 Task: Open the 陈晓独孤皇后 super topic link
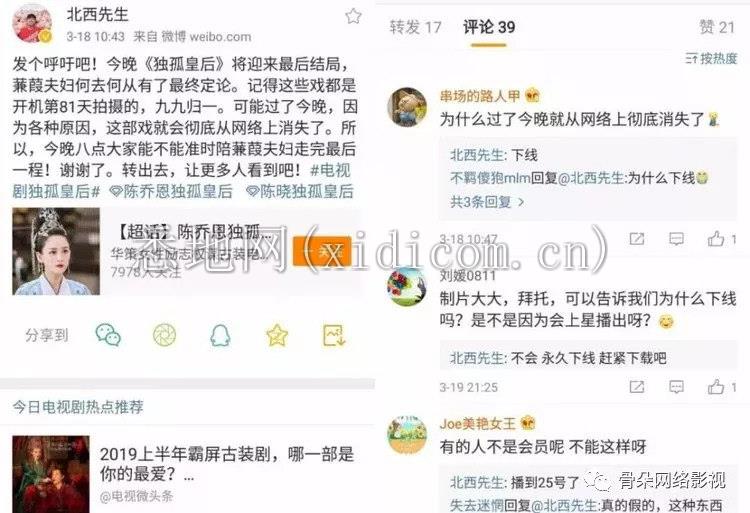[x=299, y=192]
